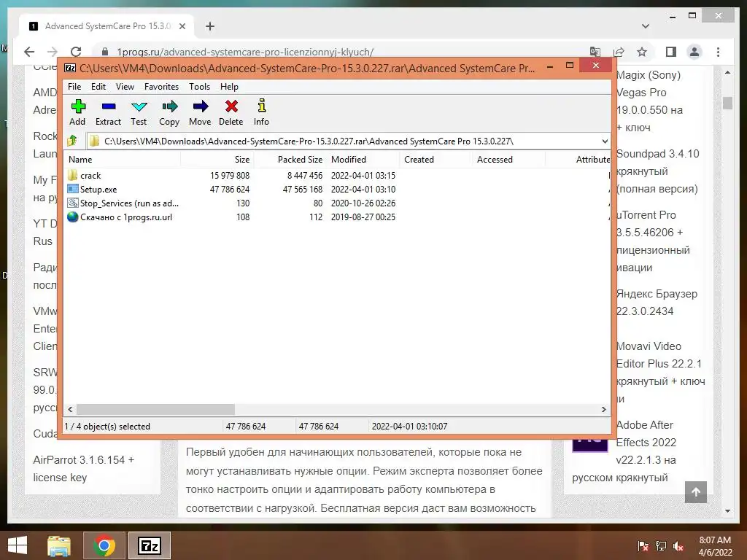This screenshot has height=560, width=747.
Task: Sort by the Name column header
Action: [122, 160]
